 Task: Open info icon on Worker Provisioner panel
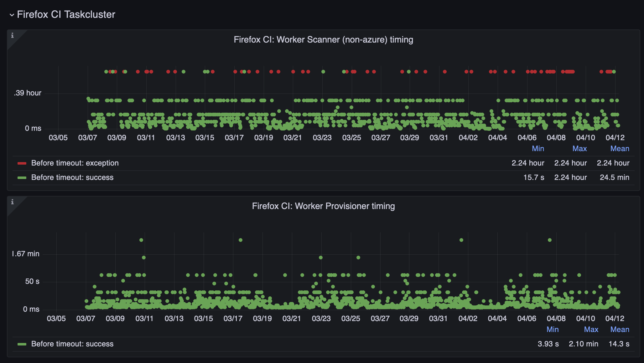12,202
